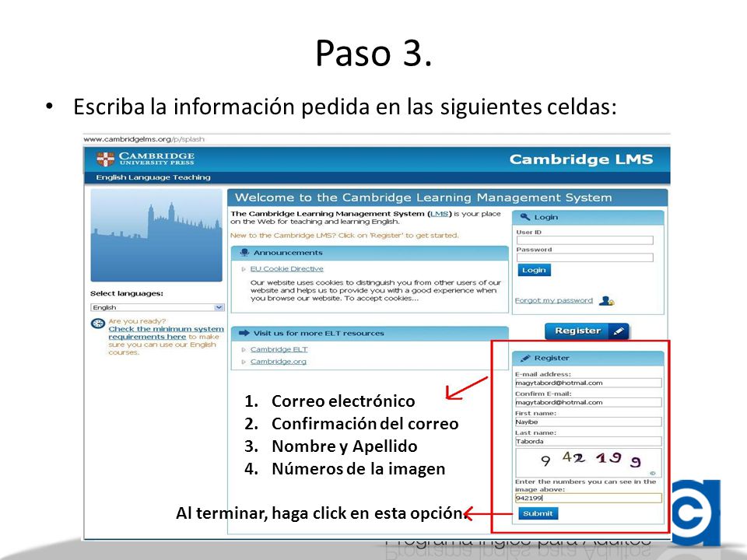Click the Register button

click(587, 331)
